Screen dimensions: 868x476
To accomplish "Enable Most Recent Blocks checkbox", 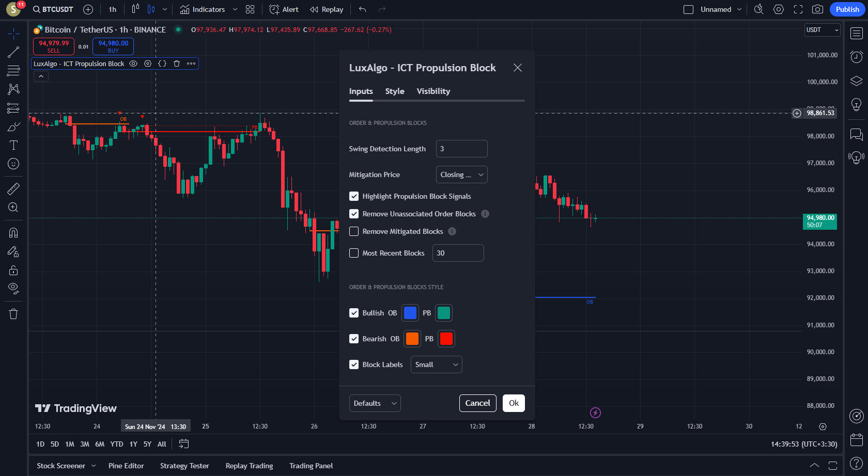I will tap(354, 253).
